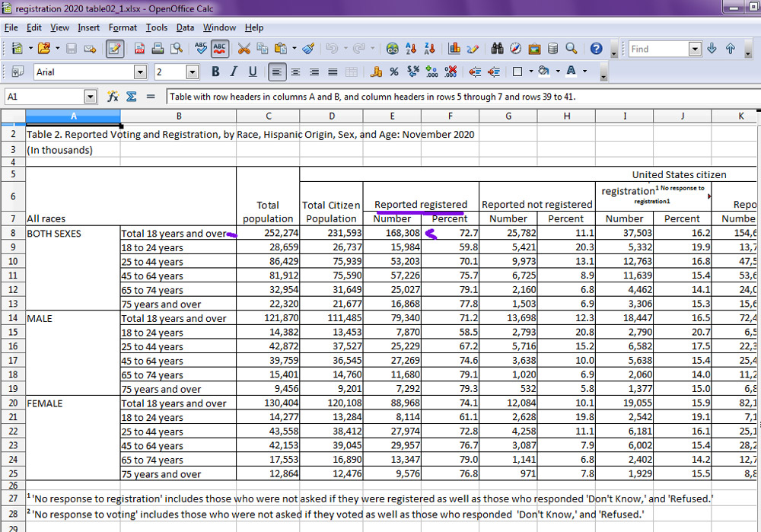Toggle AutoSpellcheck on or off
The image size is (761, 532).
tap(220, 49)
